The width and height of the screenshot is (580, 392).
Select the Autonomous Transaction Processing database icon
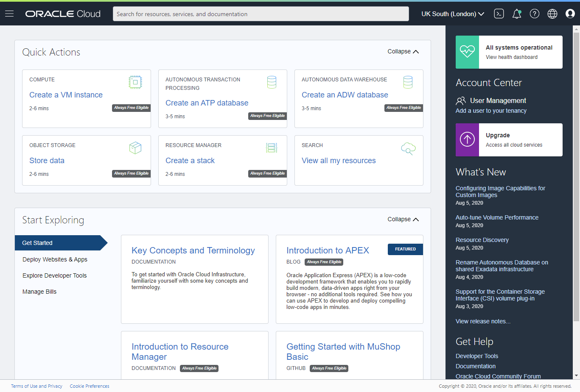[x=272, y=82]
